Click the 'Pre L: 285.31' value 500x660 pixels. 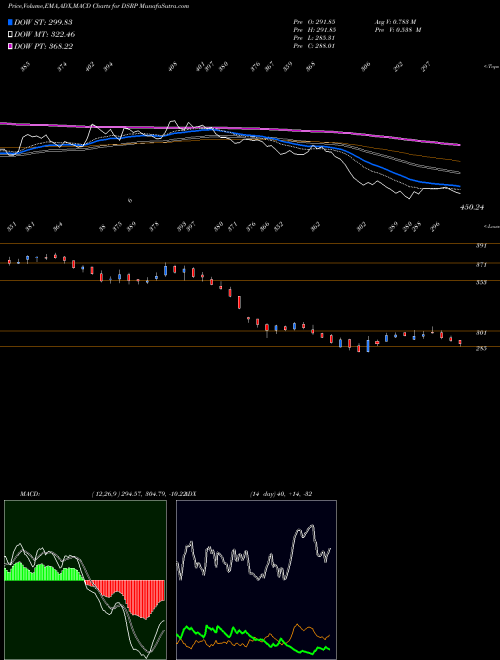[x=314, y=38]
